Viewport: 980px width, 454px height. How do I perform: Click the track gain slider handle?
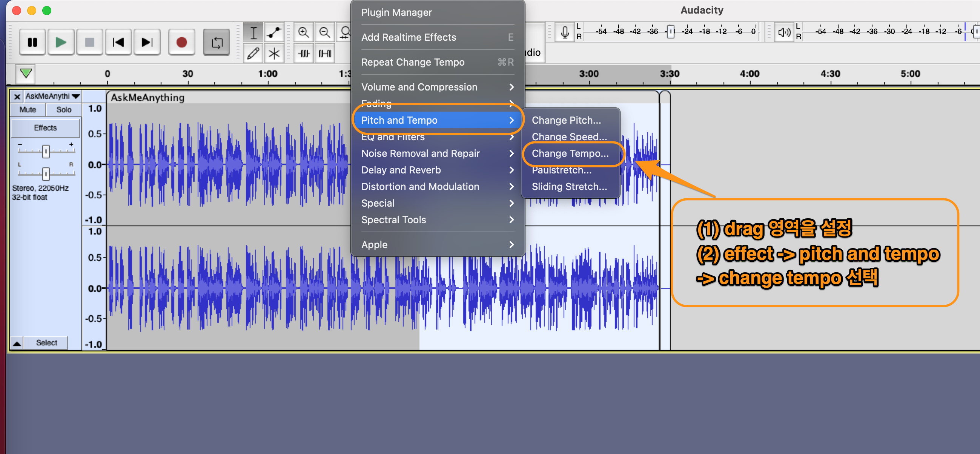[46, 151]
